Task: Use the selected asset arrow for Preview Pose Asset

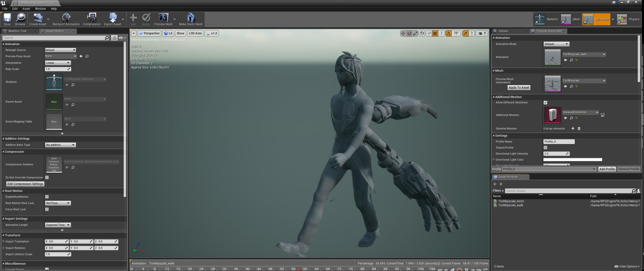Action: 81,56
